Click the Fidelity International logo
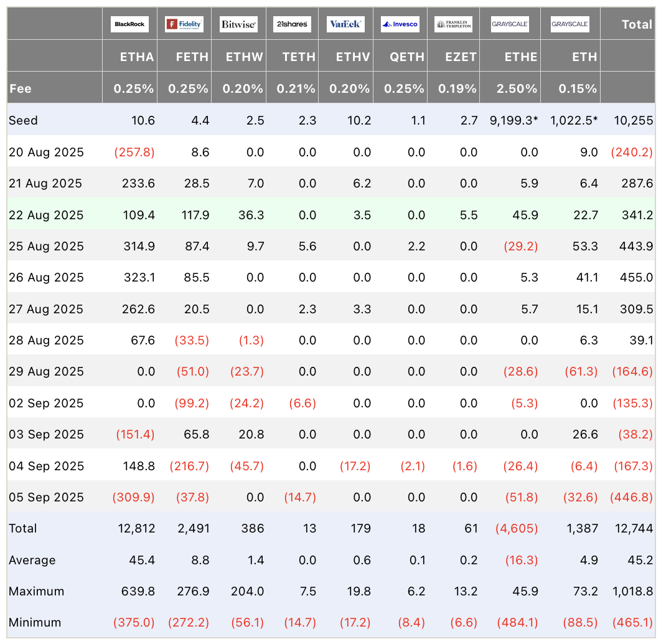661x644 pixels. click(x=184, y=24)
